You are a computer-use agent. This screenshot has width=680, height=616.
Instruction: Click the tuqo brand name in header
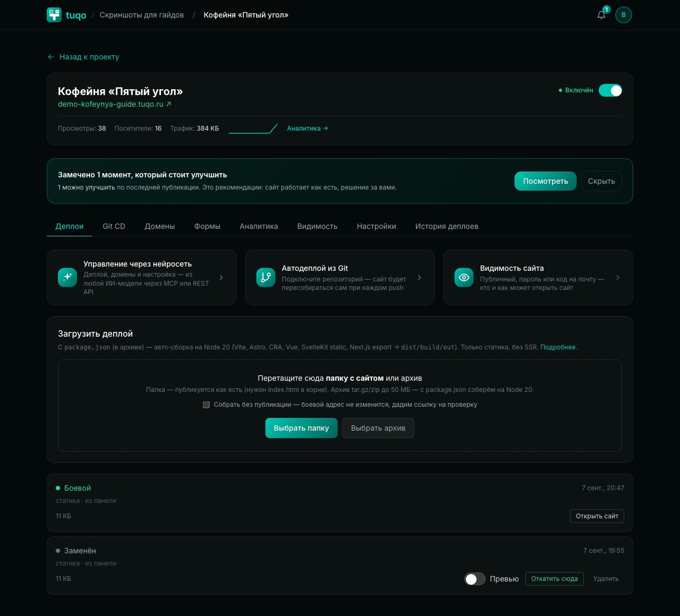pos(76,15)
